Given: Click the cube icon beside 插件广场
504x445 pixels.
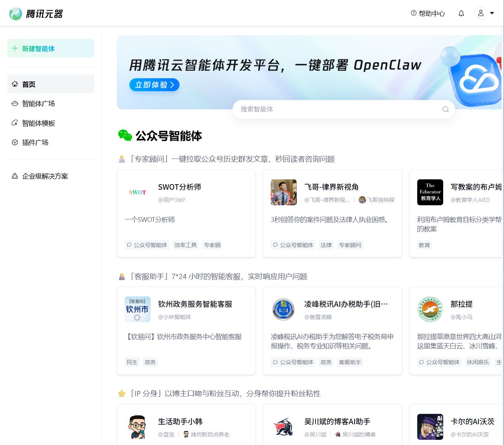Looking at the screenshot, I should (x=15, y=142).
